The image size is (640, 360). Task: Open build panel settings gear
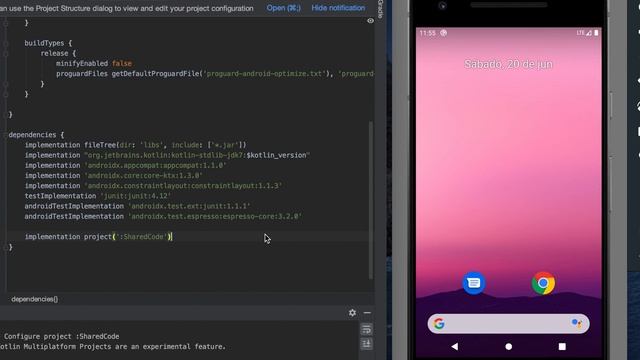pyautogui.click(x=352, y=313)
